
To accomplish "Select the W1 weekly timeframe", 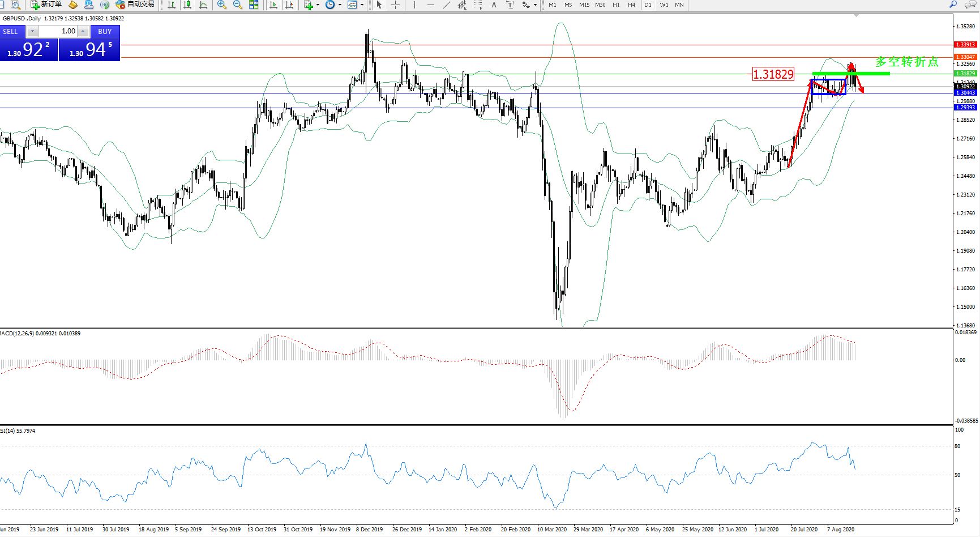I will [664, 5].
